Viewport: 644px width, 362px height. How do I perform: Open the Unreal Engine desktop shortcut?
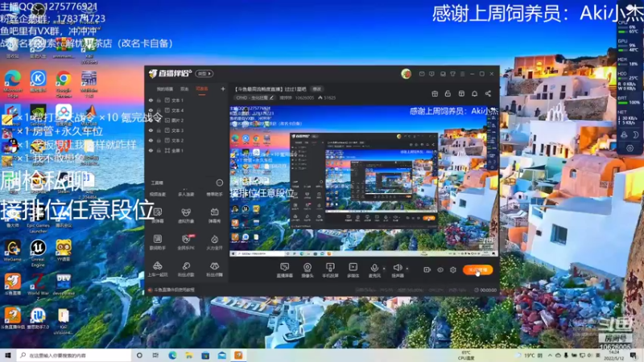(x=38, y=253)
